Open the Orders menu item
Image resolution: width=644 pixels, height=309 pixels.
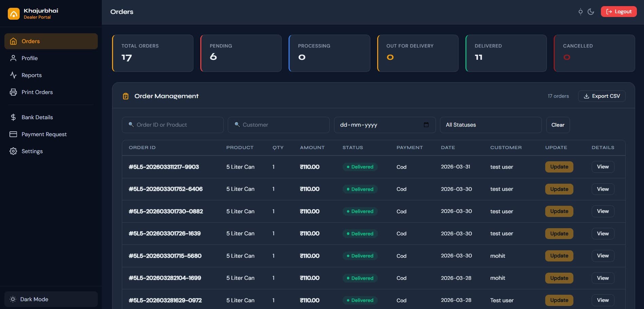[x=51, y=41]
